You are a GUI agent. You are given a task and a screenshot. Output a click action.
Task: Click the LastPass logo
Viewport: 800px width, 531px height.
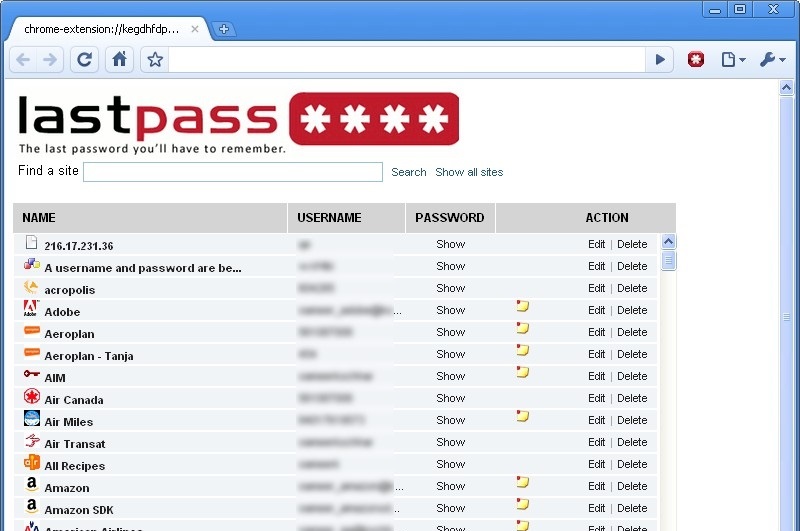pos(238,123)
